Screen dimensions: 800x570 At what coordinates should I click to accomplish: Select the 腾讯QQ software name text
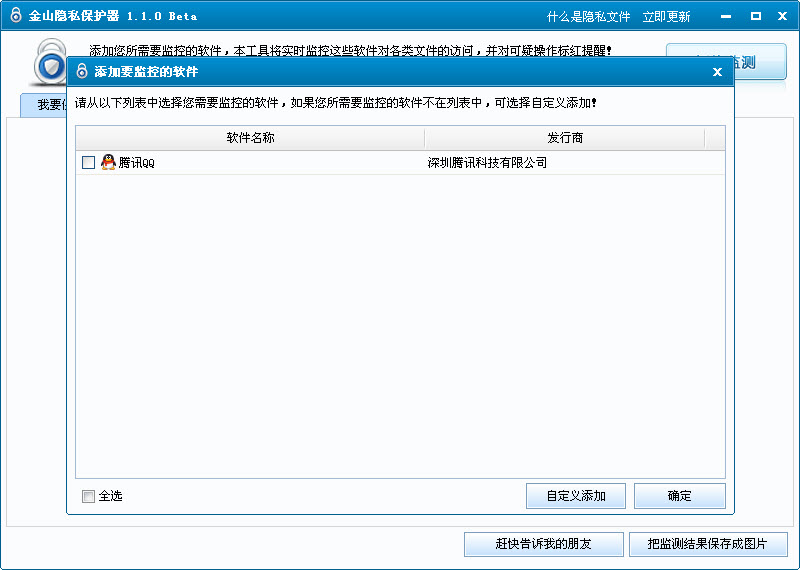tap(136, 163)
